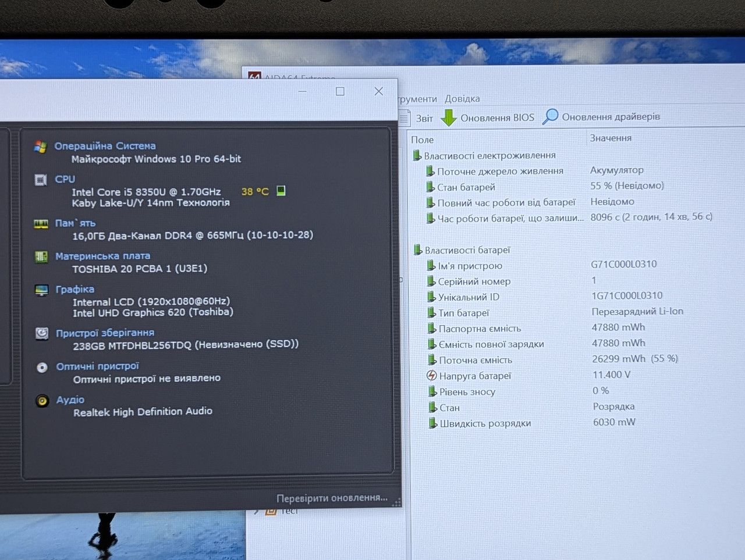Click the Значення column header
This screenshot has width=745, height=560.
point(611,138)
